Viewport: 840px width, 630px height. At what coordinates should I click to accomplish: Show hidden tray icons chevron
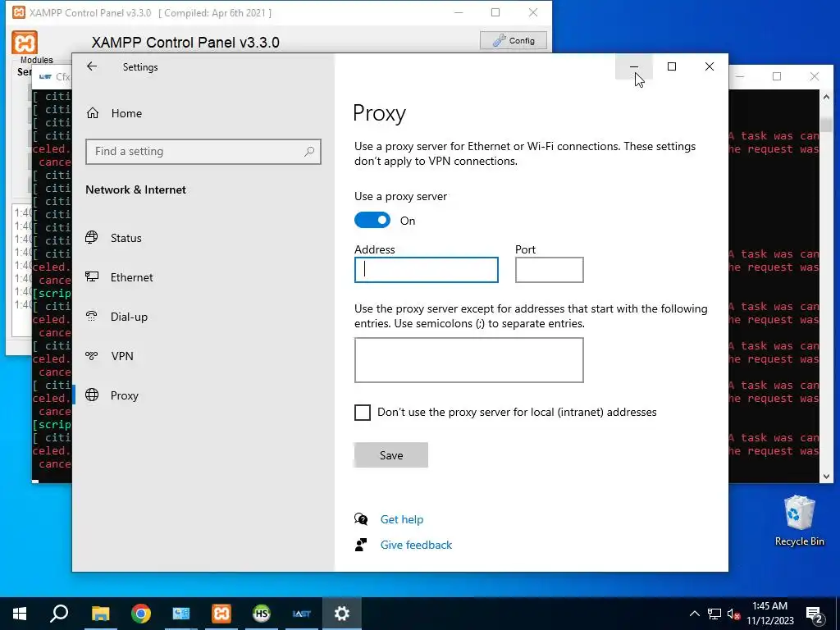(694, 614)
